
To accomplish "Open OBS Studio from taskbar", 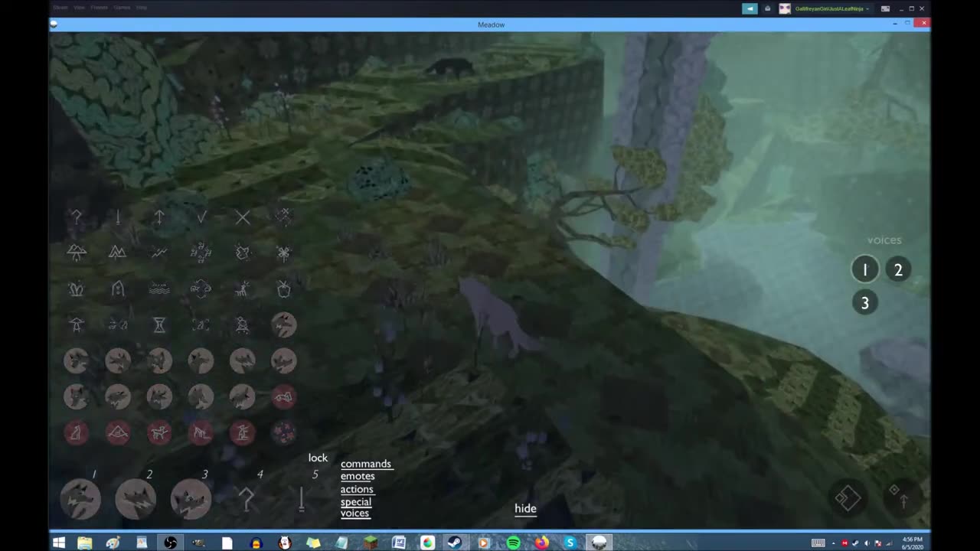I will click(x=171, y=543).
